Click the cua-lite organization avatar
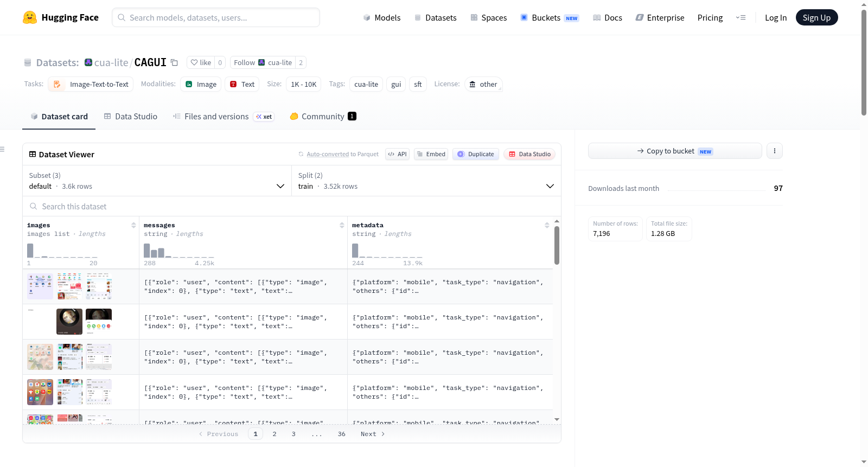Viewport: 868px width, 467px height. 88,62
